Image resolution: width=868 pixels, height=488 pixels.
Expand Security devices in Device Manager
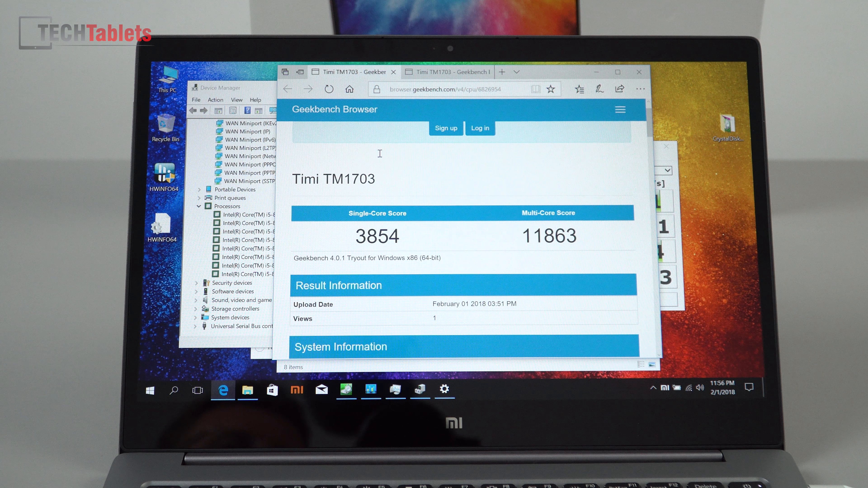(196, 283)
